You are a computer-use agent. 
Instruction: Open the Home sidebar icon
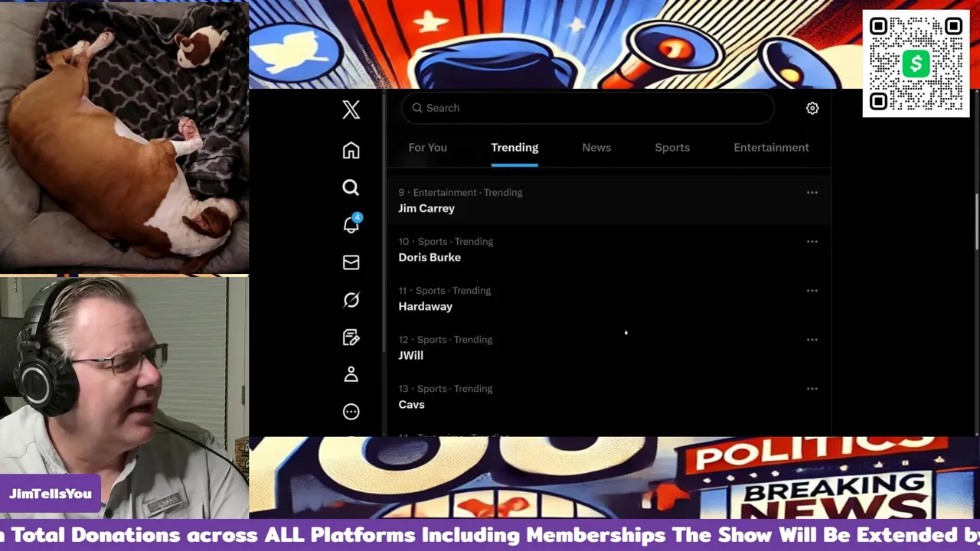coord(351,150)
